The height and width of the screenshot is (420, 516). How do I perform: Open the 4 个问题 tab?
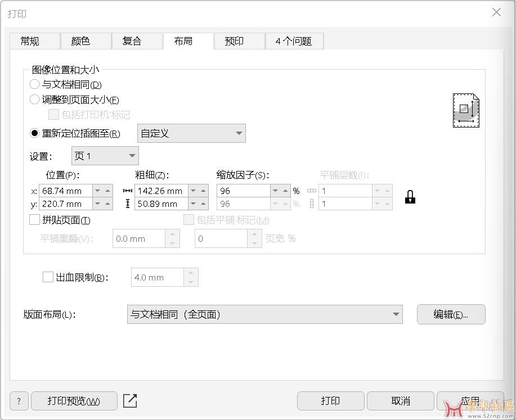pyautogui.click(x=293, y=41)
